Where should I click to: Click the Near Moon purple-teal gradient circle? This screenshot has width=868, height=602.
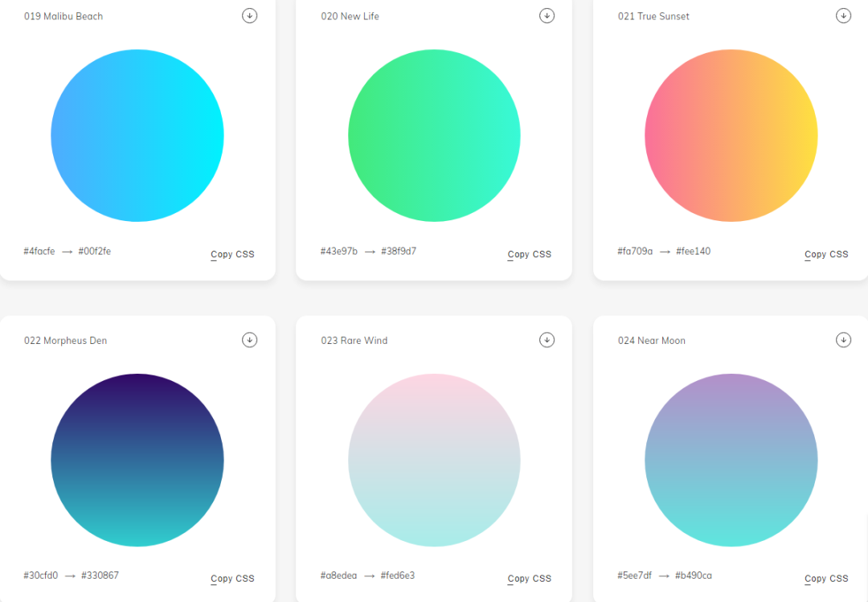pos(731,461)
